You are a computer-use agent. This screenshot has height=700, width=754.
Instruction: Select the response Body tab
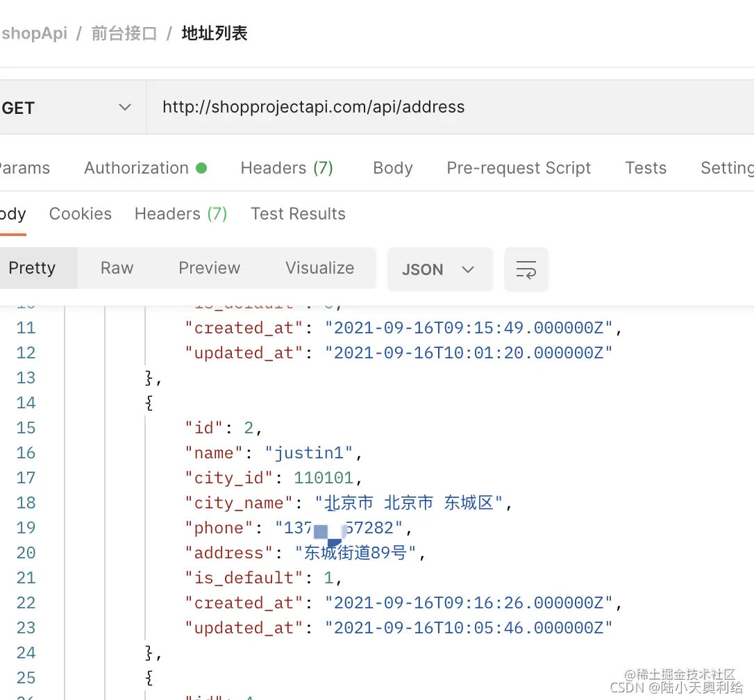pyautogui.click(x=13, y=214)
